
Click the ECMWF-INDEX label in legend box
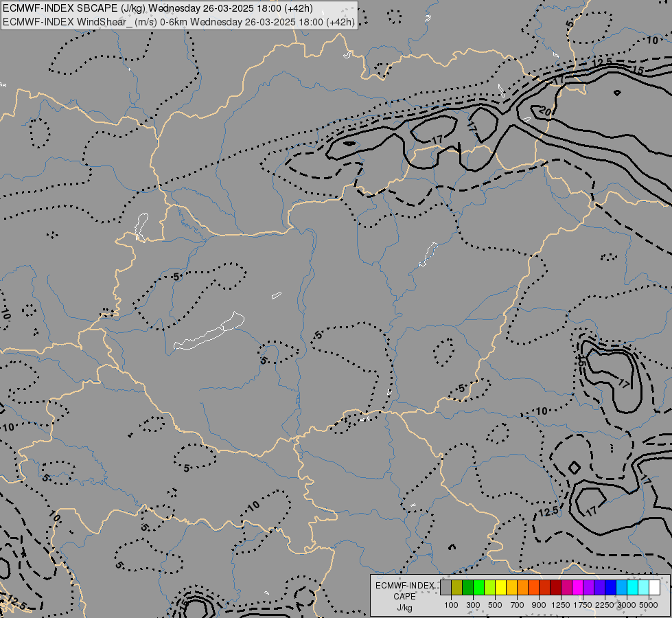[x=405, y=586]
